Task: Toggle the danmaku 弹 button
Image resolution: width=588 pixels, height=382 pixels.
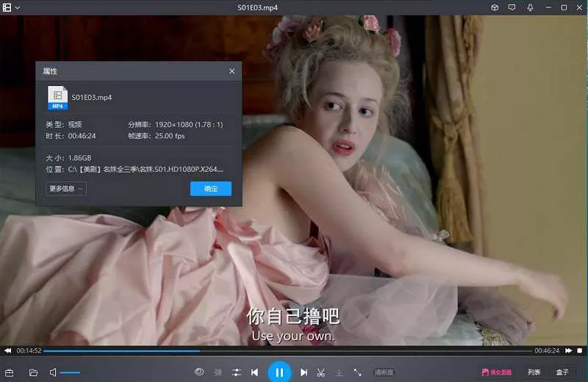Action: tap(217, 372)
